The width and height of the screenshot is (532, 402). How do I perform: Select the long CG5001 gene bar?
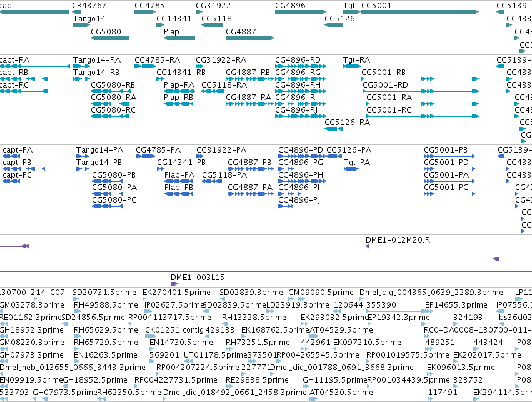pos(420,12)
